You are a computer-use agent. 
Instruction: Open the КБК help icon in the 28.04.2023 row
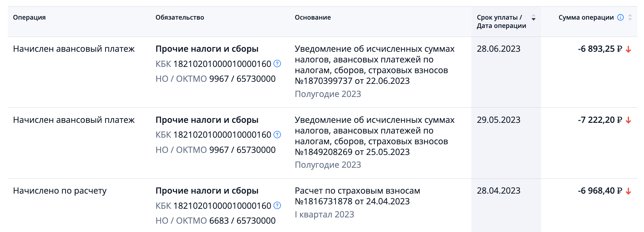point(277,206)
